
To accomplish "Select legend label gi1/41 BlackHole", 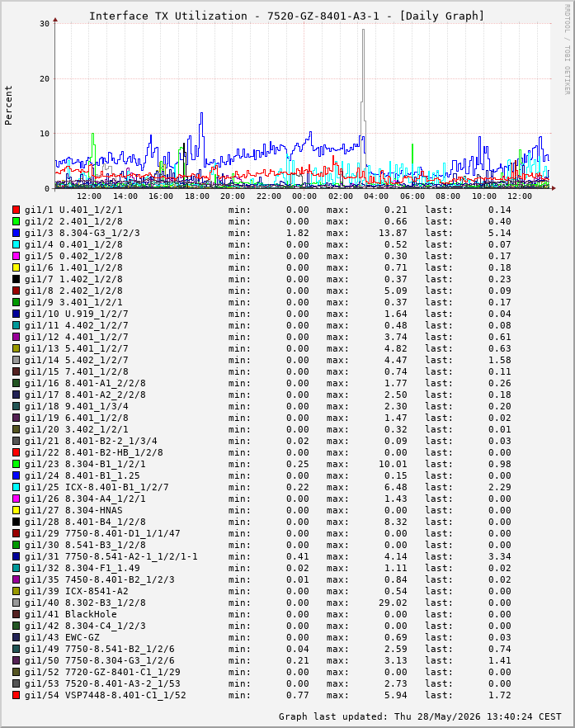I will pos(71,614).
